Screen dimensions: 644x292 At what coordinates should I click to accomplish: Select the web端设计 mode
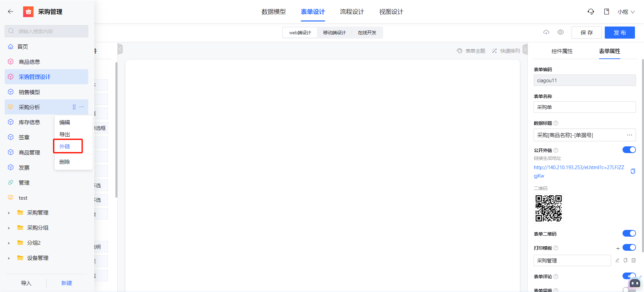click(300, 33)
